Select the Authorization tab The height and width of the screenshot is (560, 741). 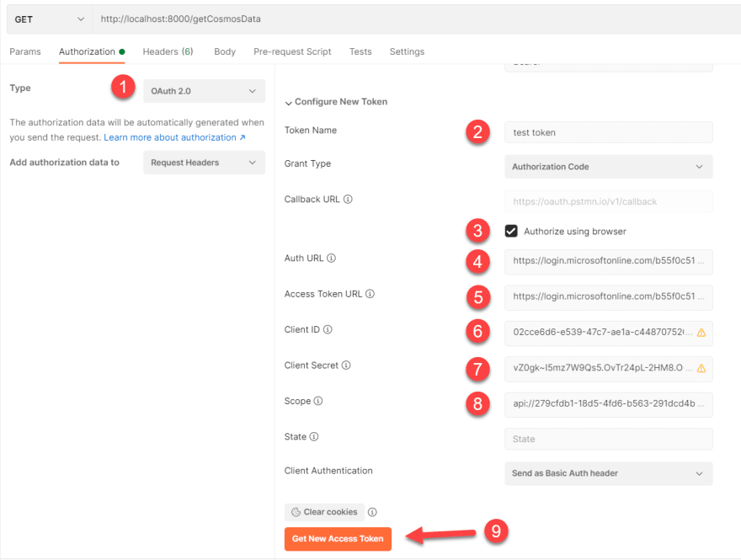(x=92, y=51)
